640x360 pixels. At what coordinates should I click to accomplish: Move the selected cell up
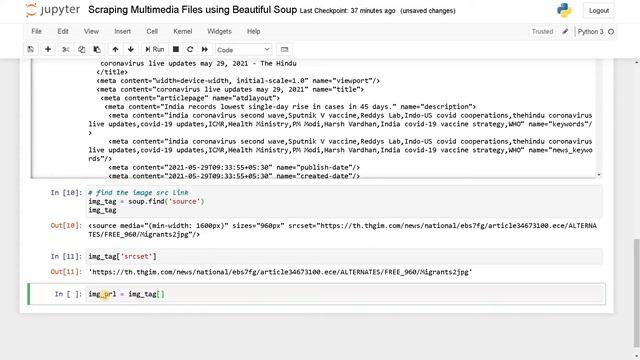pyautogui.click(x=115, y=49)
